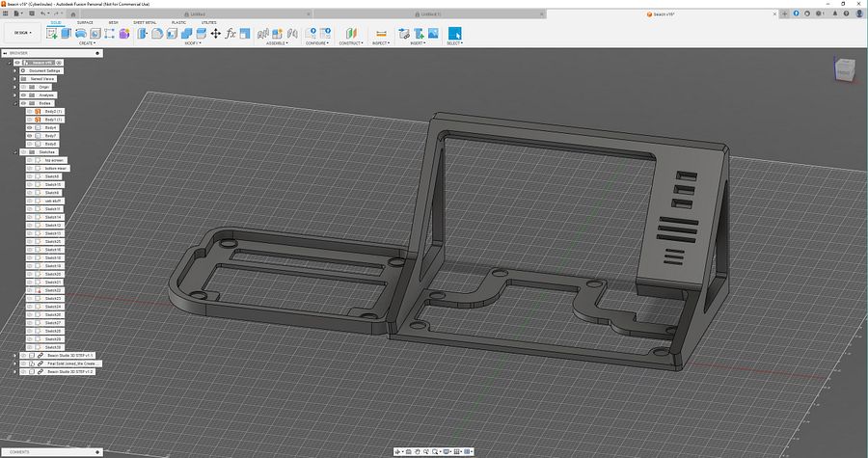
Task: Open Change Parameters fx tool
Action: [231, 34]
